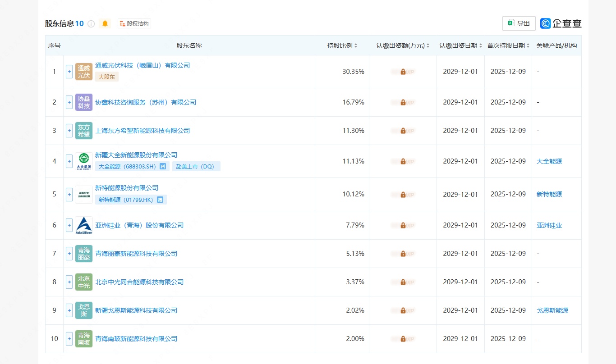Click VIP lock icon in 上海东方希望 row
Image resolution: width=616 pixels, height=364 pixels.
[403, 131]
